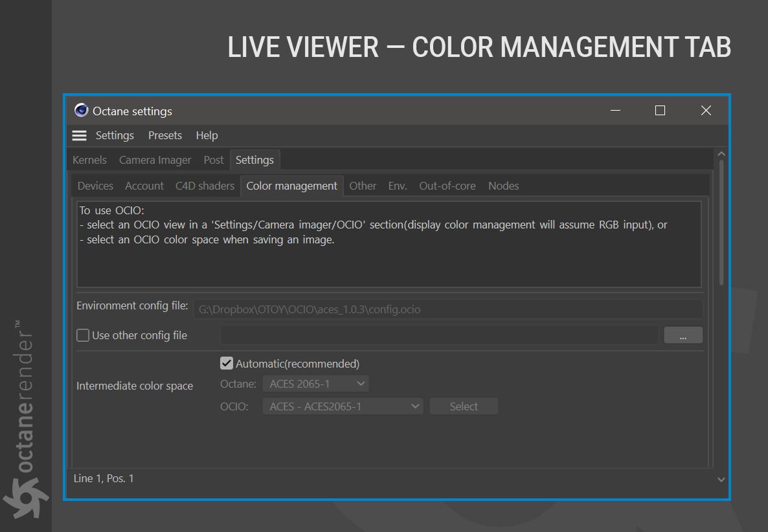Click the scrollbar down arrow at bottom
768x532 pixels.
[721, 480]
